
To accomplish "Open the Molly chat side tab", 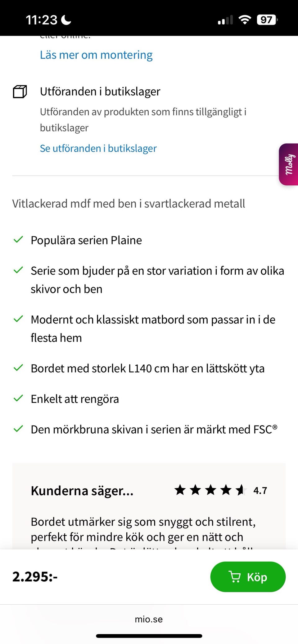I will point(289,164).
